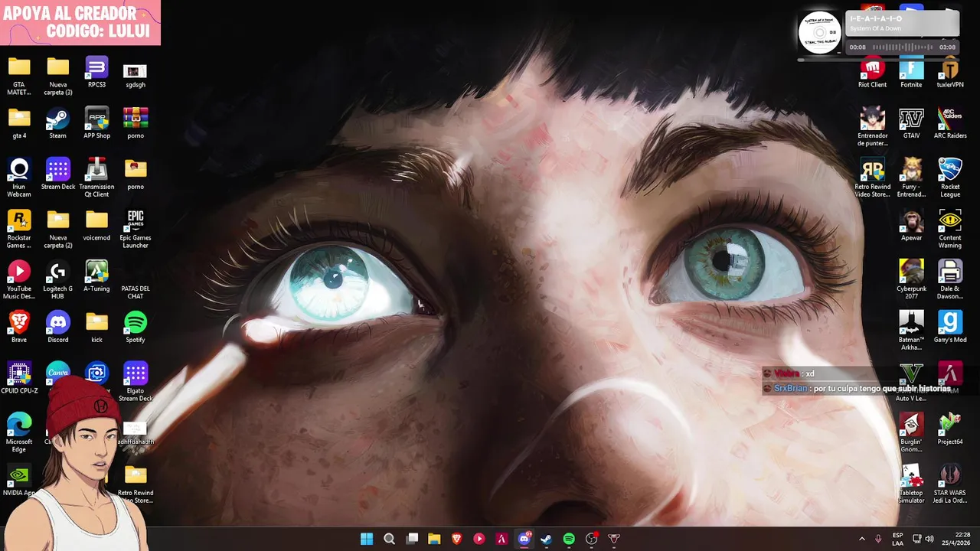Open the volume tray control

(x=929, y=539)
